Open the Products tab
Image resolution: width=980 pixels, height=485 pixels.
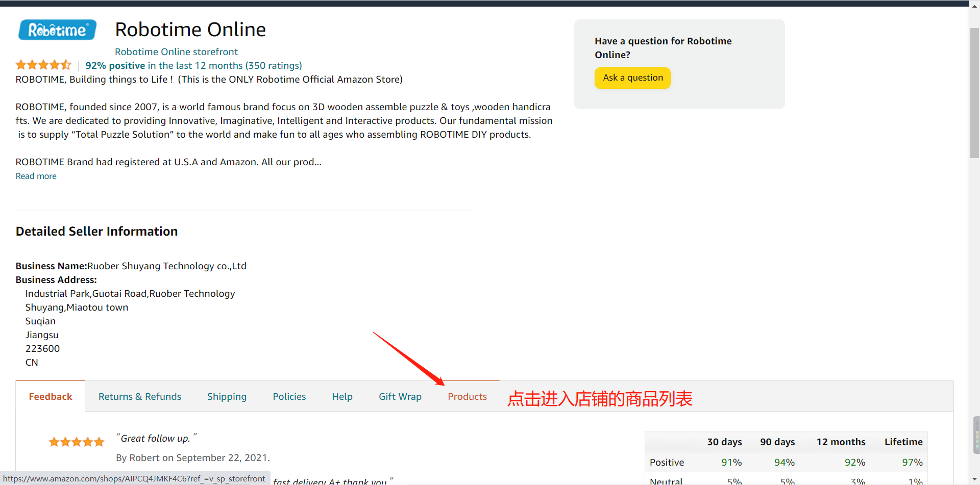pyautogui.click(x=467, y=396)
